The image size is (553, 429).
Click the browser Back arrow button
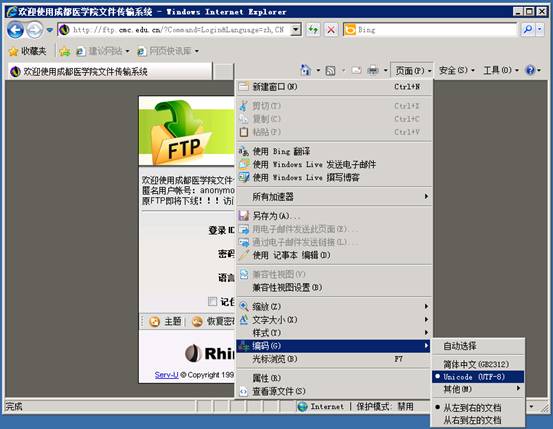tap(16, 30)
